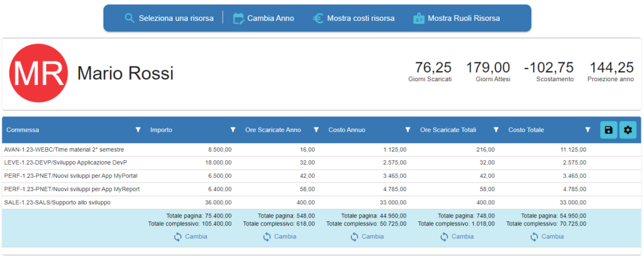Viewport: 644px width, 259px height.
Task: Click the Cambia link under Costo Totale
Action: click(x=552, y=237)
